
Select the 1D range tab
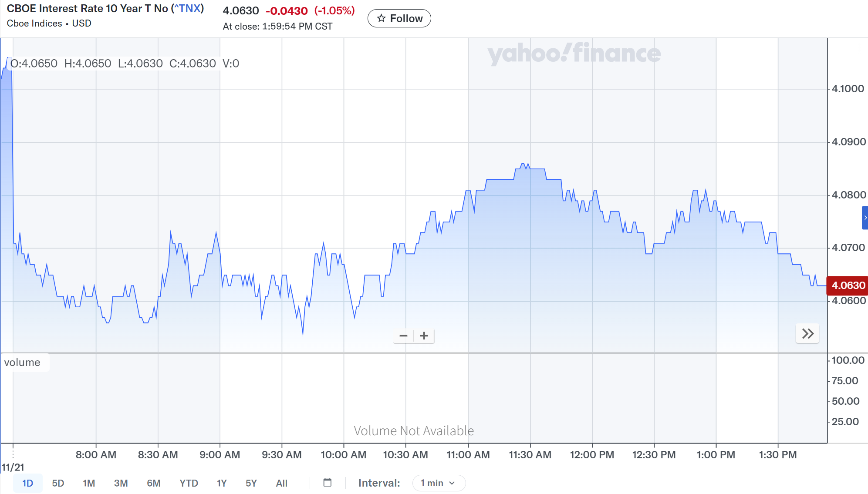click(x=27, y=483)
